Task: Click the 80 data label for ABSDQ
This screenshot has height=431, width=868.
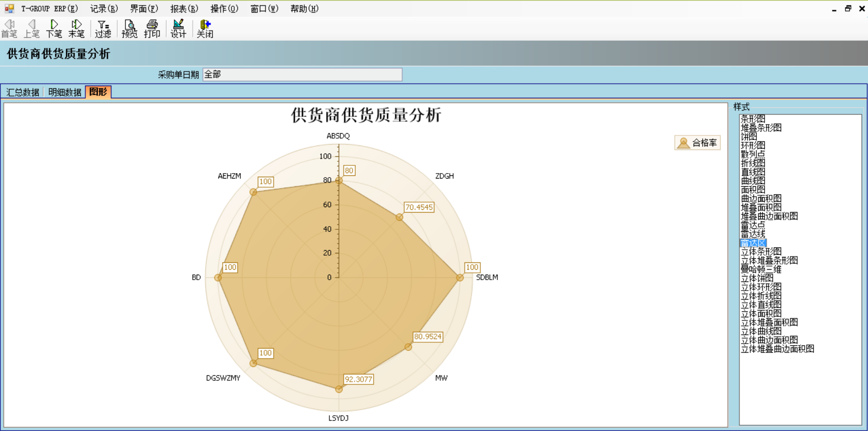Action: (x=349, y=170)
